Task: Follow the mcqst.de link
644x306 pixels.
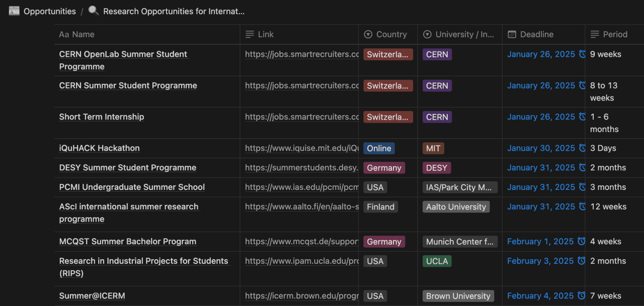Action: 302,242
